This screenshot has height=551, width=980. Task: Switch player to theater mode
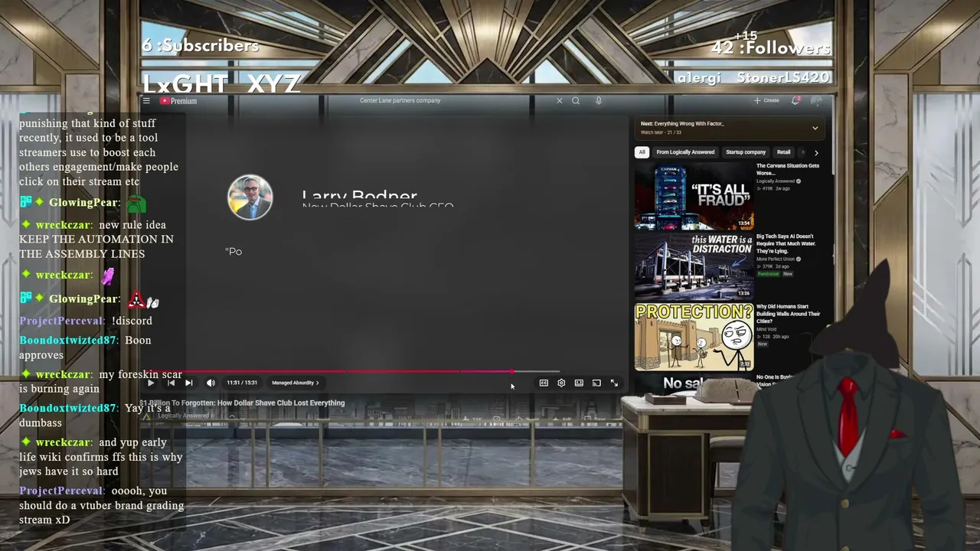(x=579, y=383)
